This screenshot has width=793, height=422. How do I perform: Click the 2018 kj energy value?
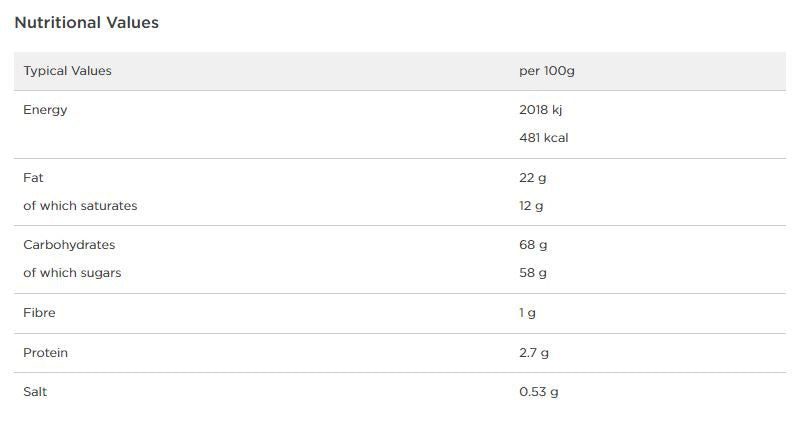(x=540, y=110)
